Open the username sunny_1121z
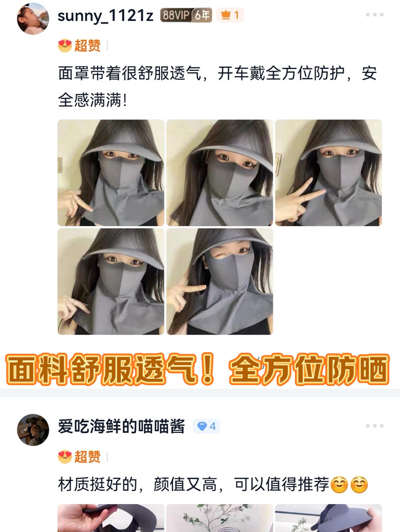The width and height of the screenshot is (400, 532). click(105, 16)
